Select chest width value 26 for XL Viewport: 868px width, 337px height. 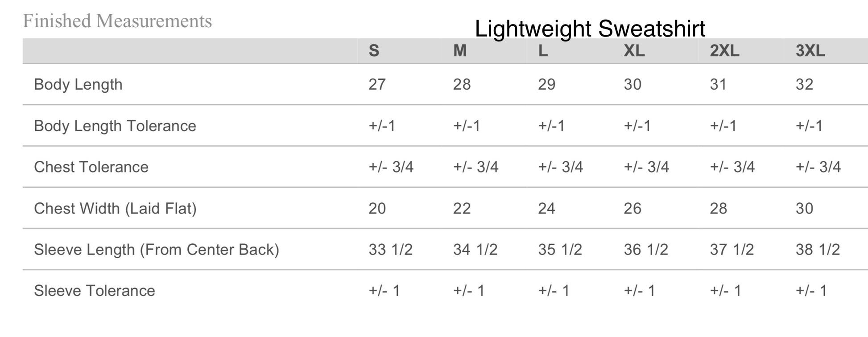pyautogui.click(x=632, y=209)
